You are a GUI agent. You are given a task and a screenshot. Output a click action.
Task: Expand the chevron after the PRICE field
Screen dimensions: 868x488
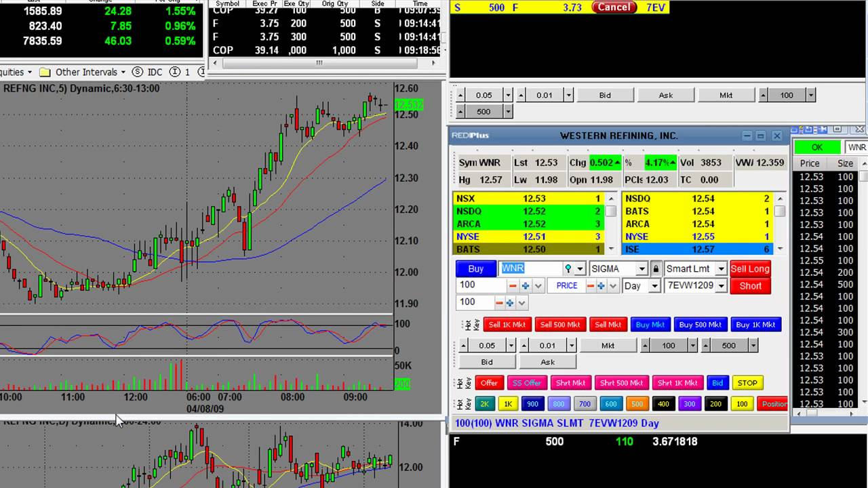pos(614,286)
